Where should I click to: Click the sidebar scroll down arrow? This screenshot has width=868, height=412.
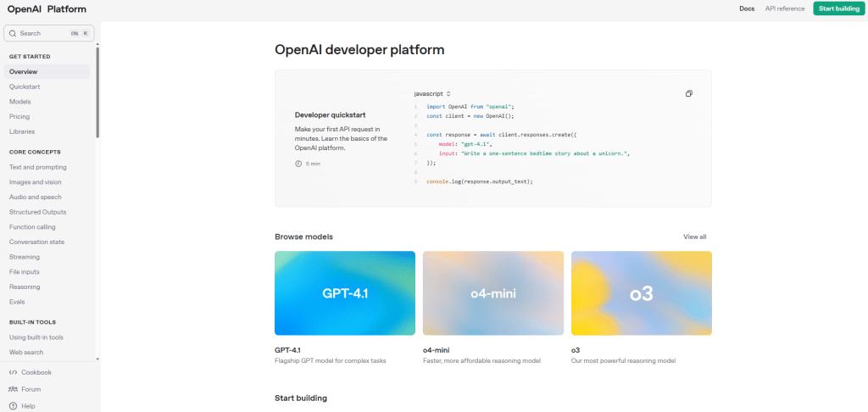click(98, 359)
